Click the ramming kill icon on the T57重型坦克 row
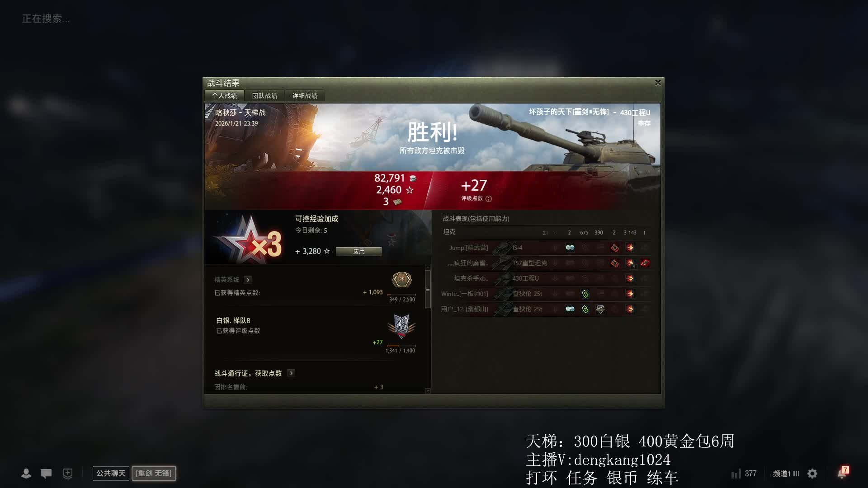 (x=645, y=263)
